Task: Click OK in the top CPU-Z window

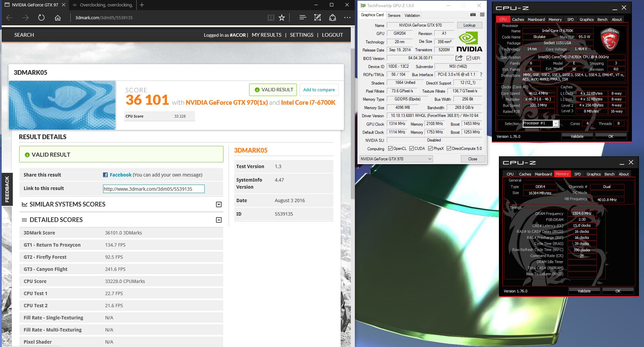Action: point(611,136)
